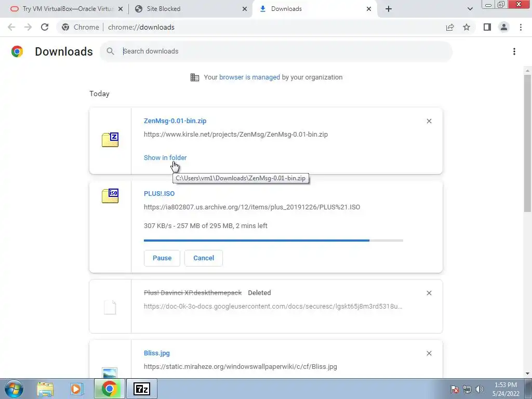Click the scrollbar up arrow
This screenshot has width=532, height=399.
(527, 71)
